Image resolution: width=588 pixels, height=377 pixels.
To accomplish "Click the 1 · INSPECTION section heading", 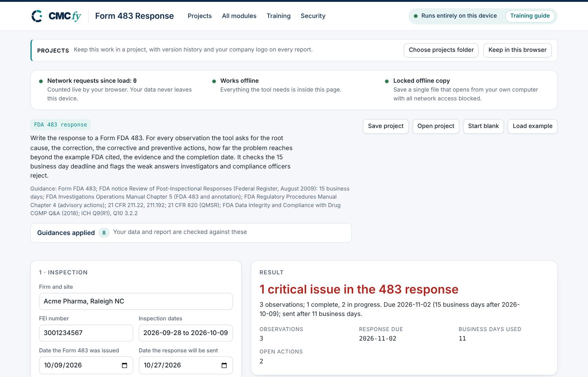I will pos(63,273).
